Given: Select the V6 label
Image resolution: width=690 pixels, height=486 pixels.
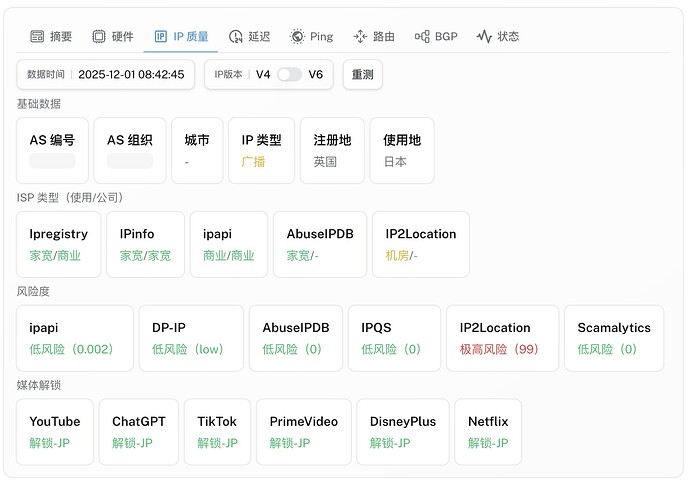Looking at the screenshot, I should point(316,74).
